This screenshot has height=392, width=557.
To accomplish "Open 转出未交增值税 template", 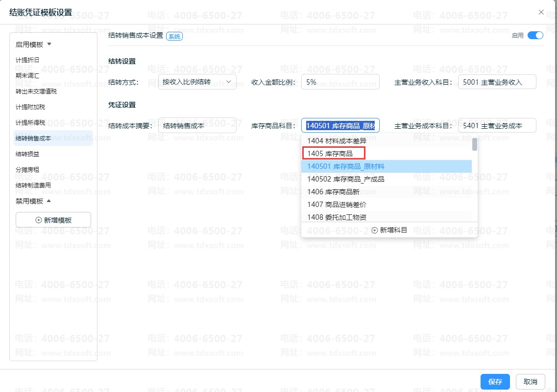I will 40,92.
